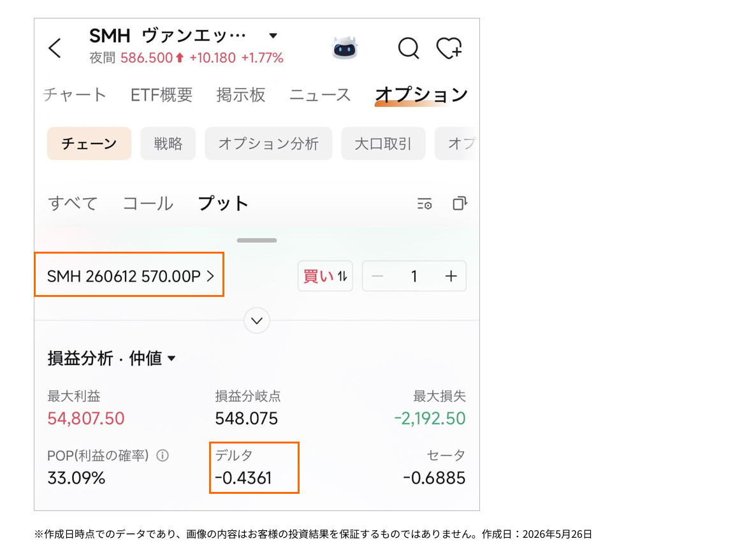Open the SMH ticker dropdown arrow
This screenshot has width=756, height=555.
click(273, 36)
